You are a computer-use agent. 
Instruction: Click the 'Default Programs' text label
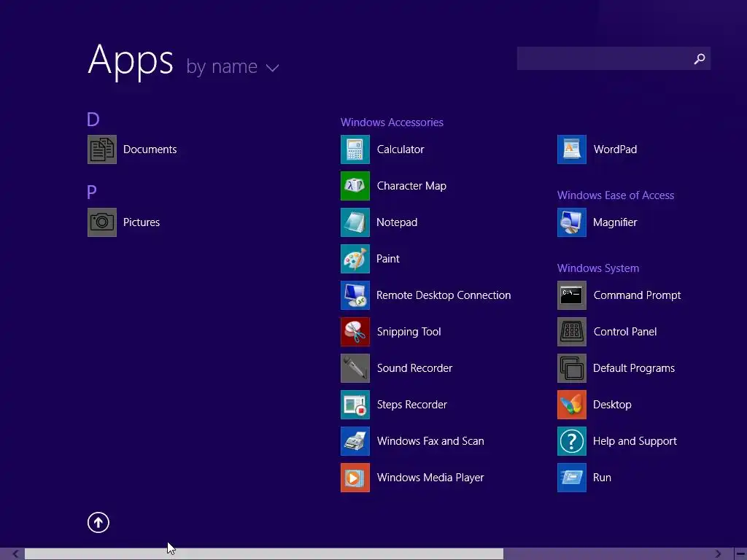(x=634, y=368)
